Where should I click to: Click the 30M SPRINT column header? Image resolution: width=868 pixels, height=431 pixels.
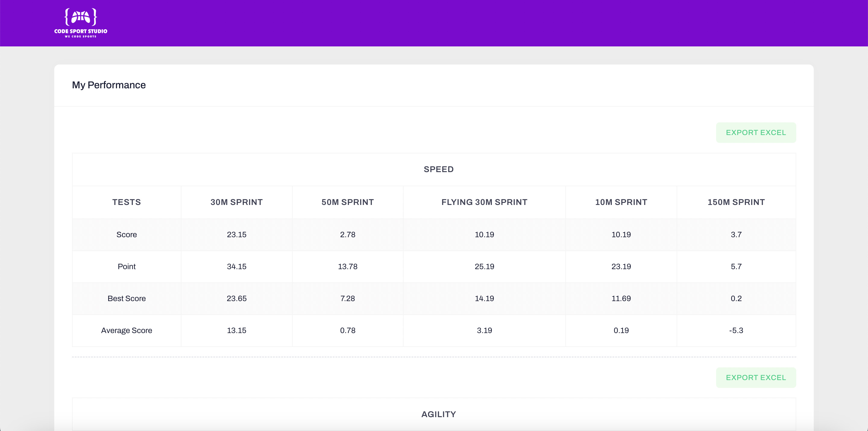(236, 202)
